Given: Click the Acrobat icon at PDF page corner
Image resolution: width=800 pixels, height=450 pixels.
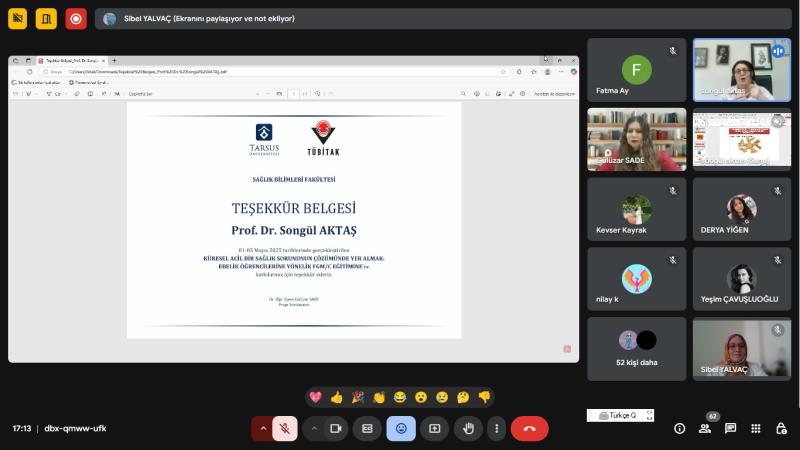Looking at the screenshot, I should click(567, 349).
